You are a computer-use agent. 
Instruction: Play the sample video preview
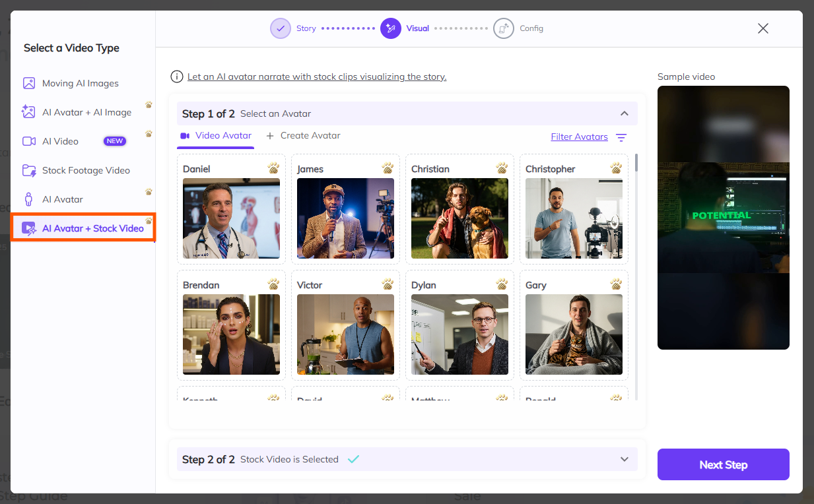(724, 218)
